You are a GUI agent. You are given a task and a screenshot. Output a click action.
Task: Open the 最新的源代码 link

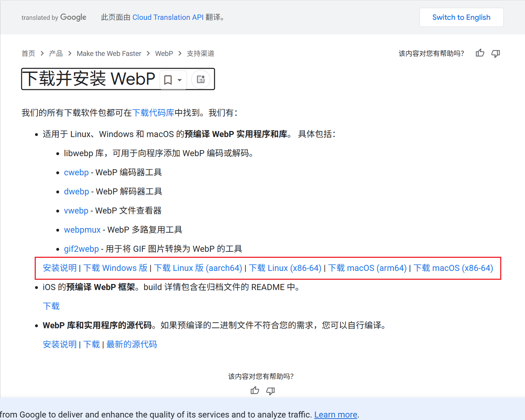(132, 345)
